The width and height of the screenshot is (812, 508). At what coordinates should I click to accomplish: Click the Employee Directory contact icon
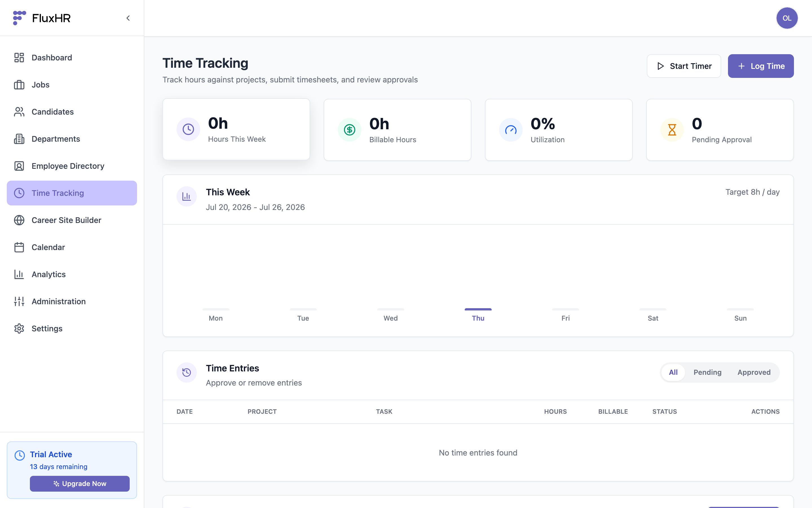(x=19, y=166)
